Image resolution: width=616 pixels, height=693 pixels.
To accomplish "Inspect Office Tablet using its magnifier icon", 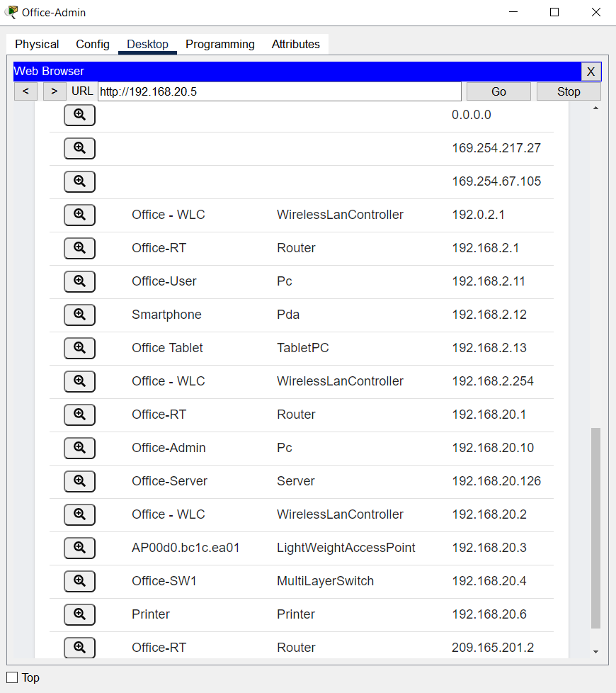I will (x=79, y=348).
